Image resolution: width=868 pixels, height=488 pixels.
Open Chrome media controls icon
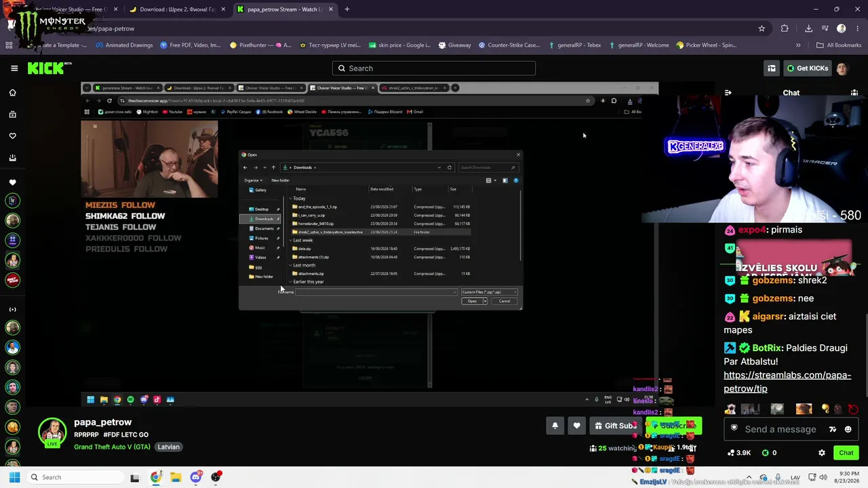(x=825, y=28)
